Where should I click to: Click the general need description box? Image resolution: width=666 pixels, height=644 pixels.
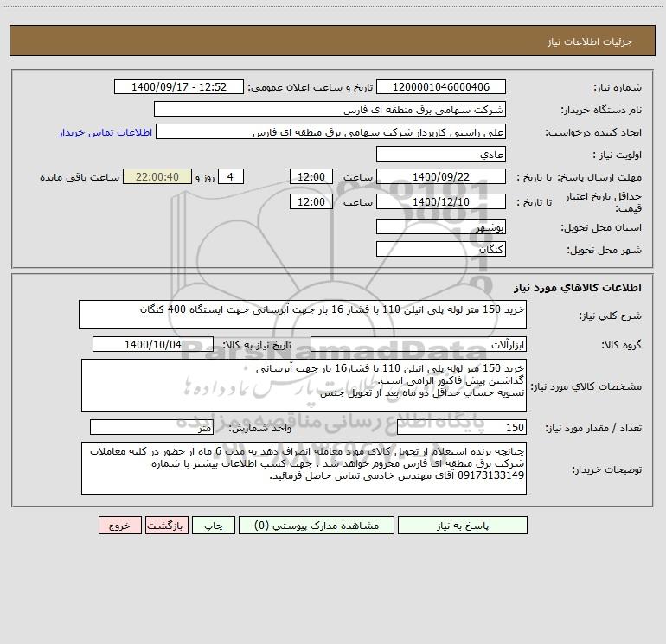pos(303,315)
